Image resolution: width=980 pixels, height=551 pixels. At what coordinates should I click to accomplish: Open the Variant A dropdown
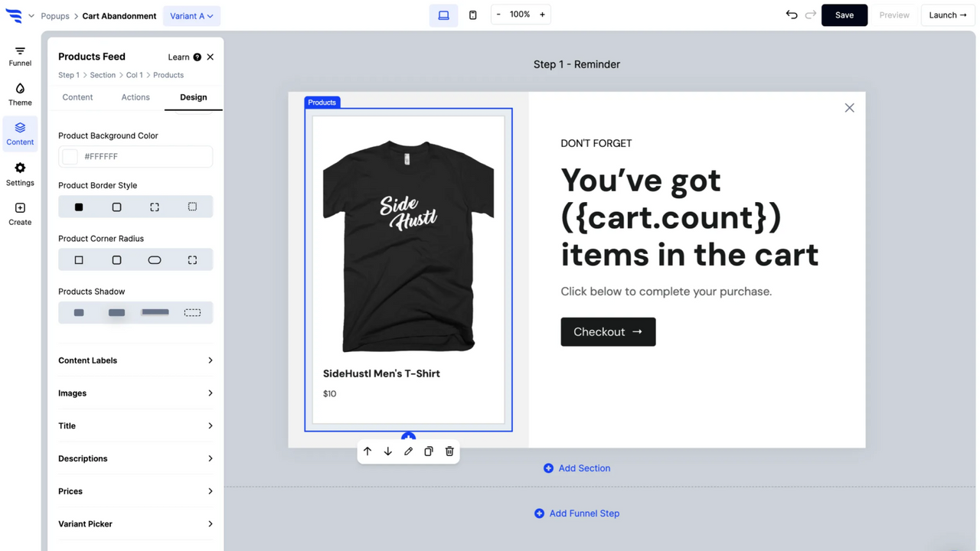(191, 15)
